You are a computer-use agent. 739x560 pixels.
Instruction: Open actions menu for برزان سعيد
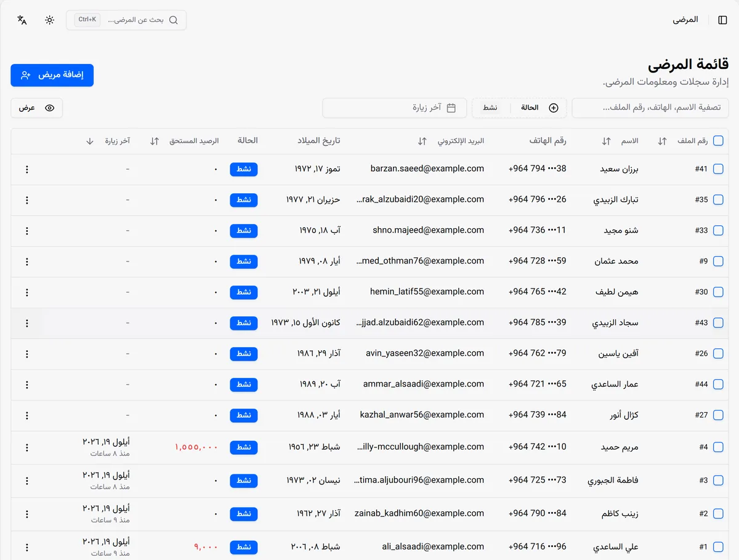(x=26, y=169)
